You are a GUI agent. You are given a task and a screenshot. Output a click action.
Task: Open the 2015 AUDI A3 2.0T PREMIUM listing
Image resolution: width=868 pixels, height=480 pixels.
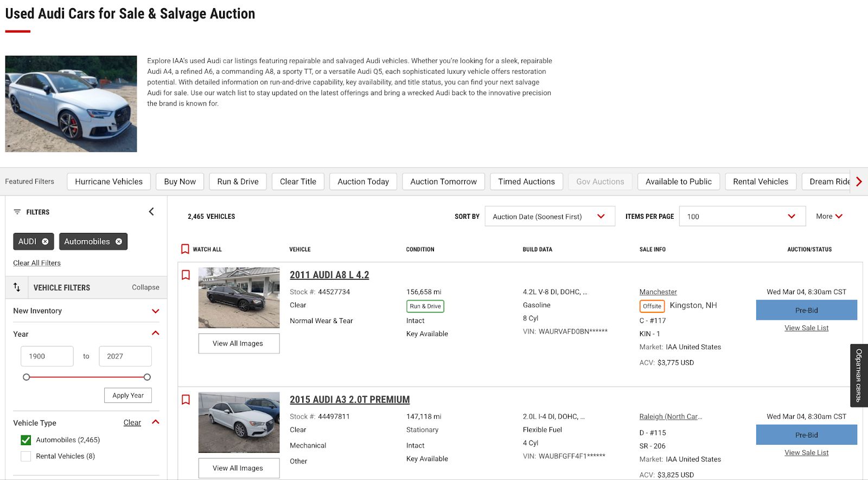tap(350, 400)
